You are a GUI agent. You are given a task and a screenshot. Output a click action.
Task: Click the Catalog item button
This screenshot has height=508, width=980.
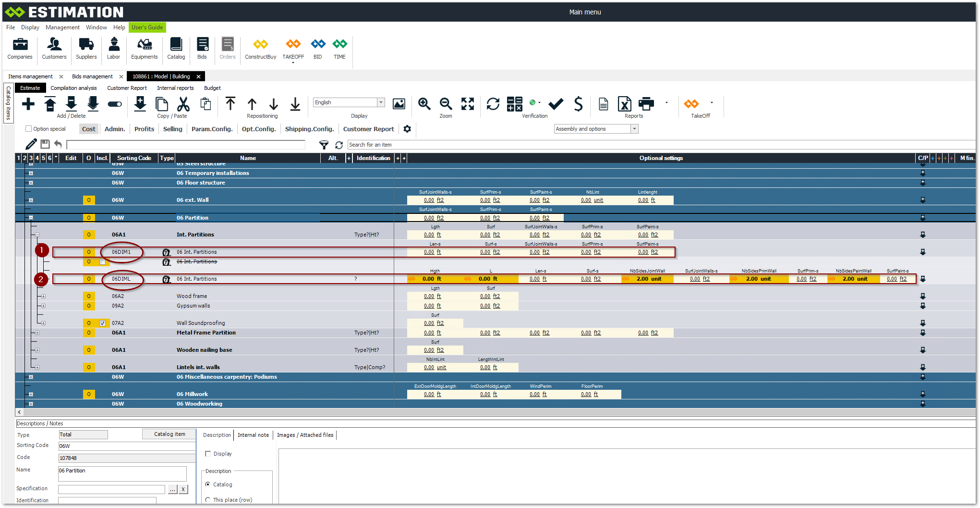(169, 434)
